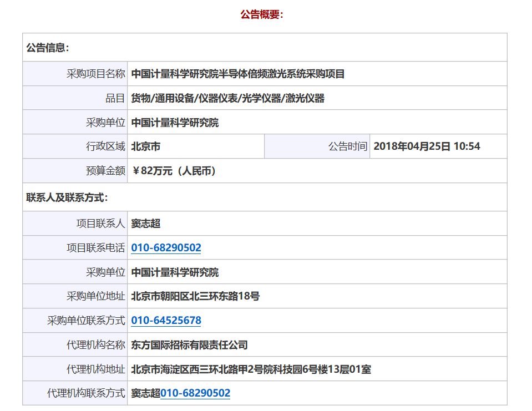Open the project contact phone link 010-68290502
532x411 pixels.
(x=166, y=248)
